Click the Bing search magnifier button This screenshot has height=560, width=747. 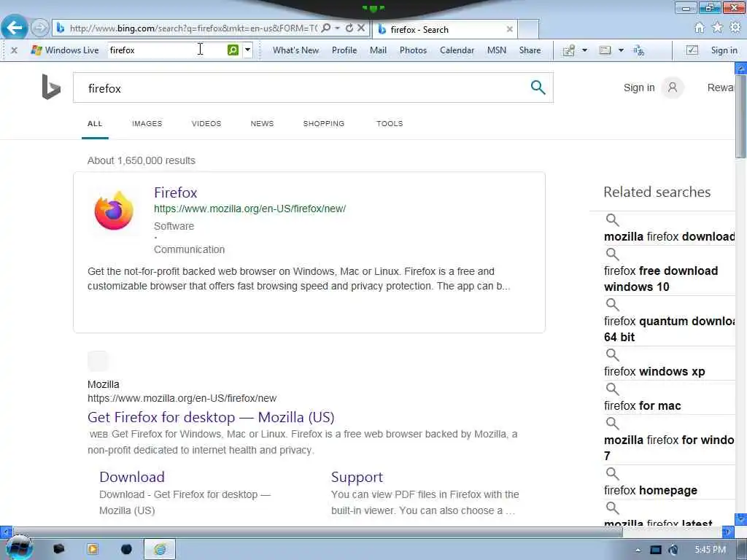(x=538, y=87)
